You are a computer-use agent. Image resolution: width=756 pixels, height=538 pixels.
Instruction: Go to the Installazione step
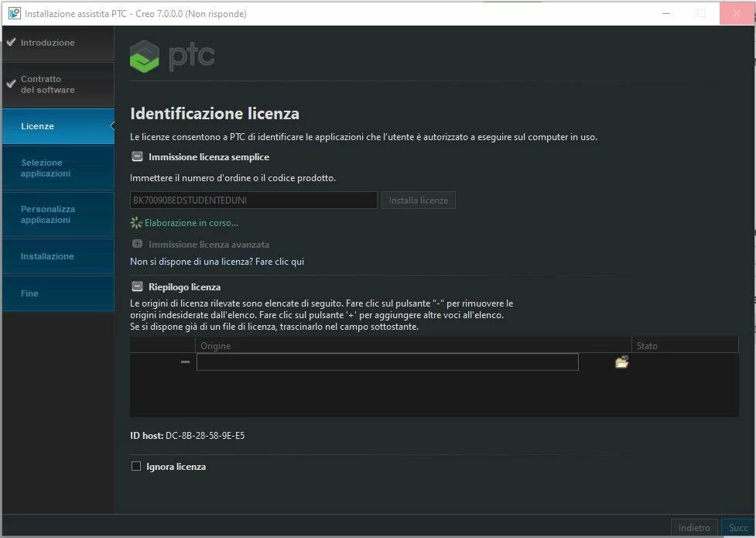[x=58, y=256]
